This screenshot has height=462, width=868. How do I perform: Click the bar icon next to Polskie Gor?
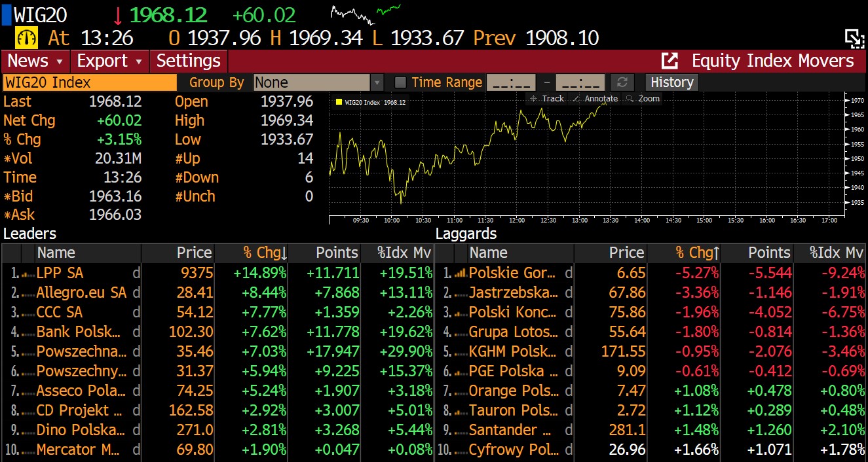[x=461, y=274]
